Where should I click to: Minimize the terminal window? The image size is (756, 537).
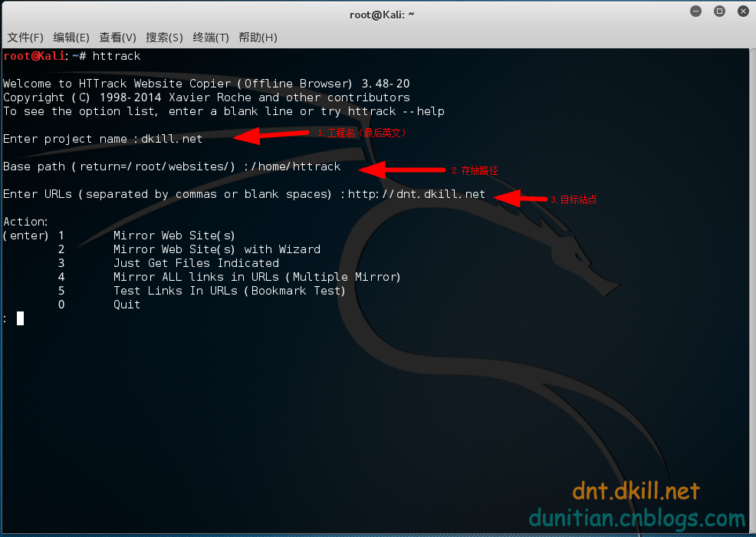point(695,11)
